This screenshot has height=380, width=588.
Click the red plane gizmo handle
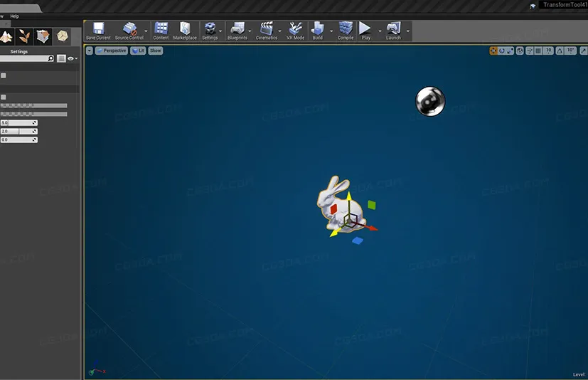[x=333, y=209]
